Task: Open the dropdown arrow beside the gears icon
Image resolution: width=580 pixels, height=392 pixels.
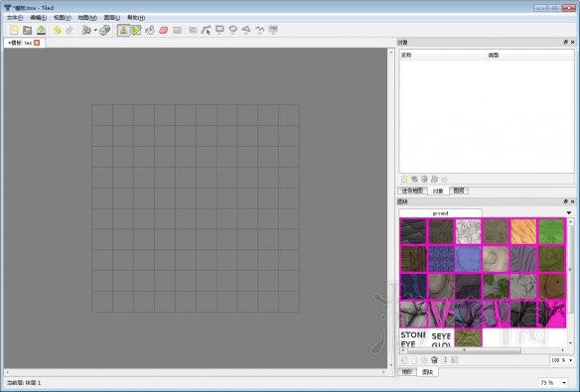Action: (95, 31)
